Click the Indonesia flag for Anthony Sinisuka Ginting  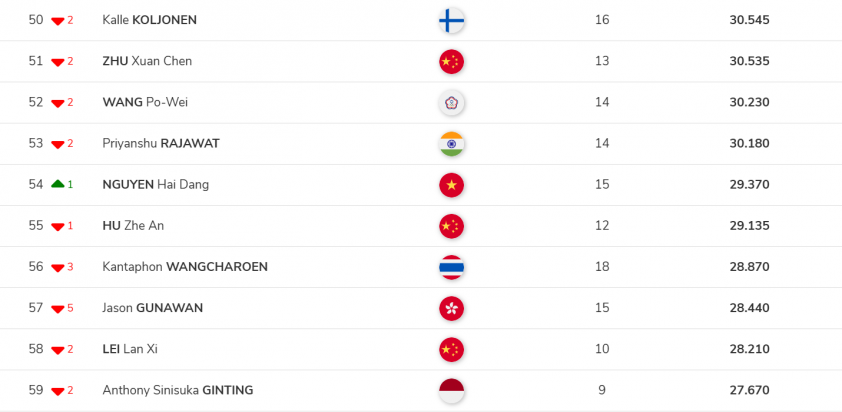[452, 391]
